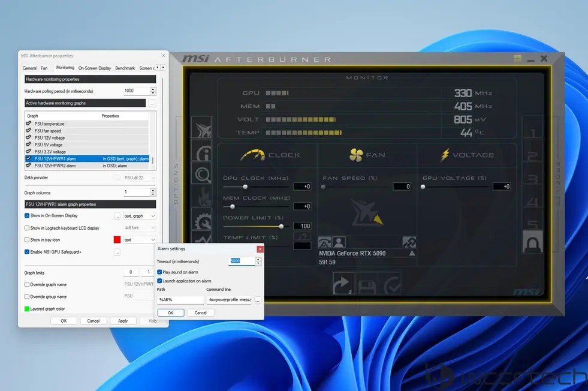Click the Power Limit slider handle

pos(281,226)
